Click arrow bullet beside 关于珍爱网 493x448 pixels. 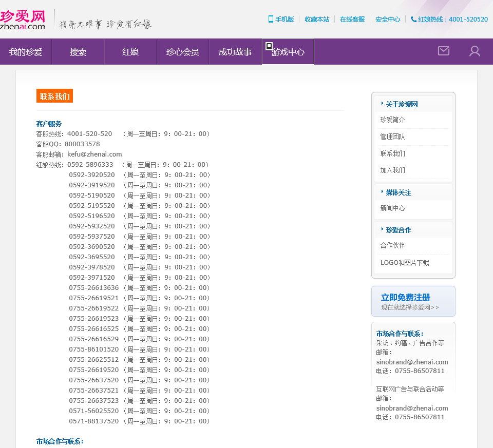382,103
